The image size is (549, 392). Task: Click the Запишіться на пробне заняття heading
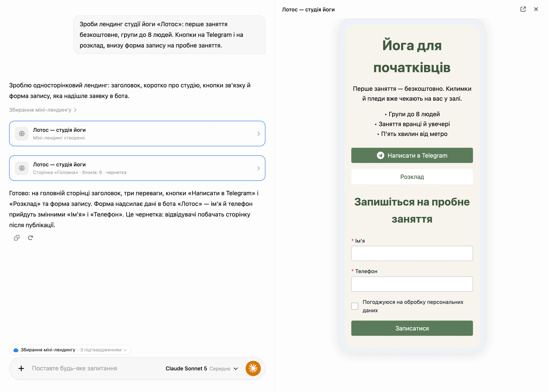[x=412, y=210]
